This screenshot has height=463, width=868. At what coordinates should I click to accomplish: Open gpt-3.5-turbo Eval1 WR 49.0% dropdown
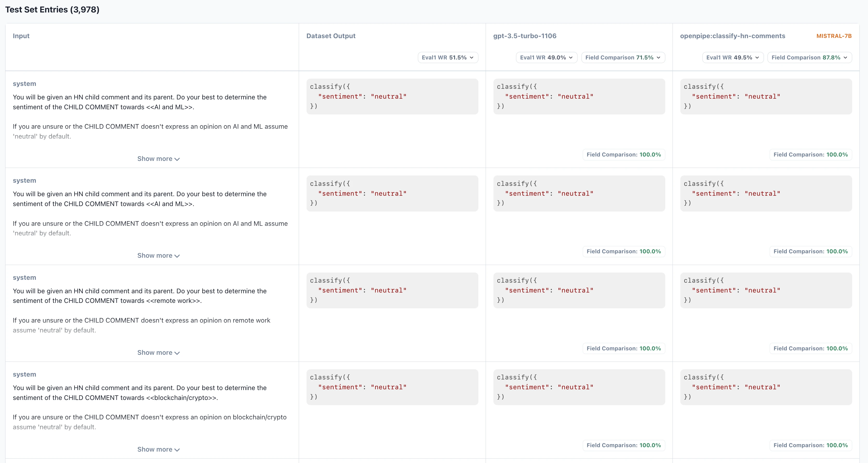pos(546,58)
